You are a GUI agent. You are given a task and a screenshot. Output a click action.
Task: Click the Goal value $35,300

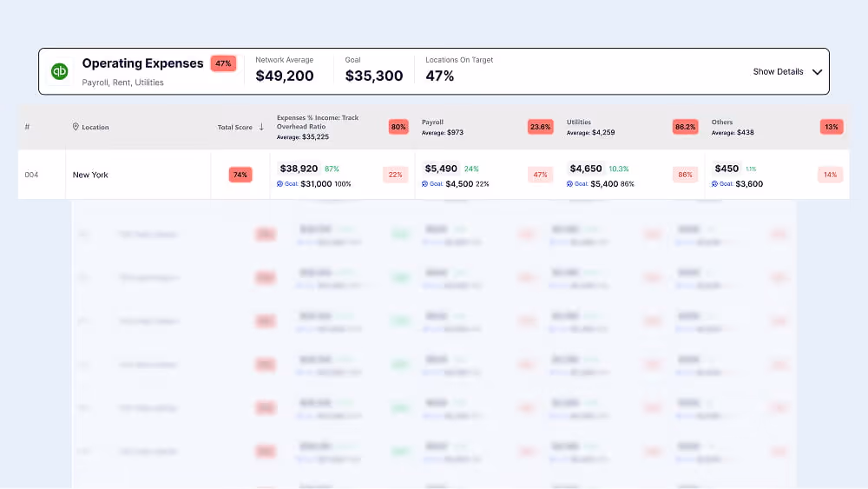coord(373,76)
